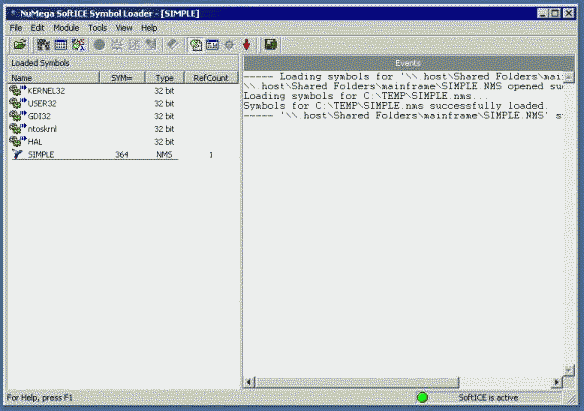Click the KERNEL32 module gear icon
584x411 pixels.
(18, 90)
